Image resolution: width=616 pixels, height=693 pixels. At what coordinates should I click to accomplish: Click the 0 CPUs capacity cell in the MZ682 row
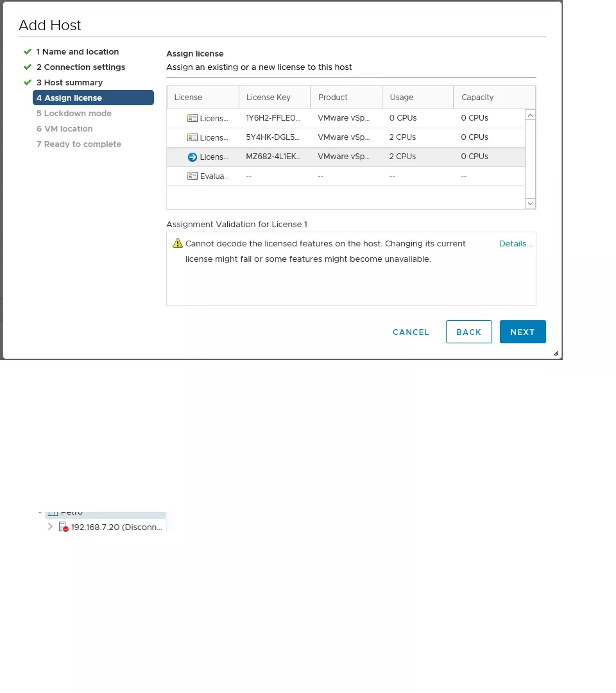point(475,157)
